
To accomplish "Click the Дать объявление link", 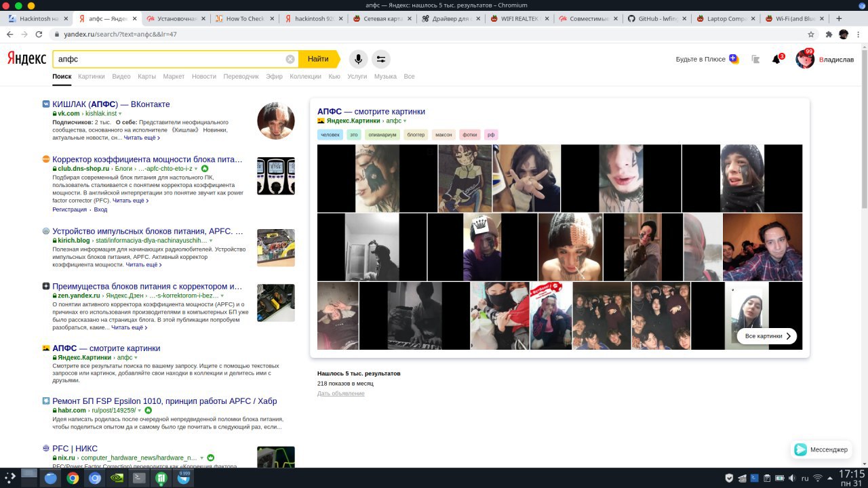I will (x=341, y=394).
